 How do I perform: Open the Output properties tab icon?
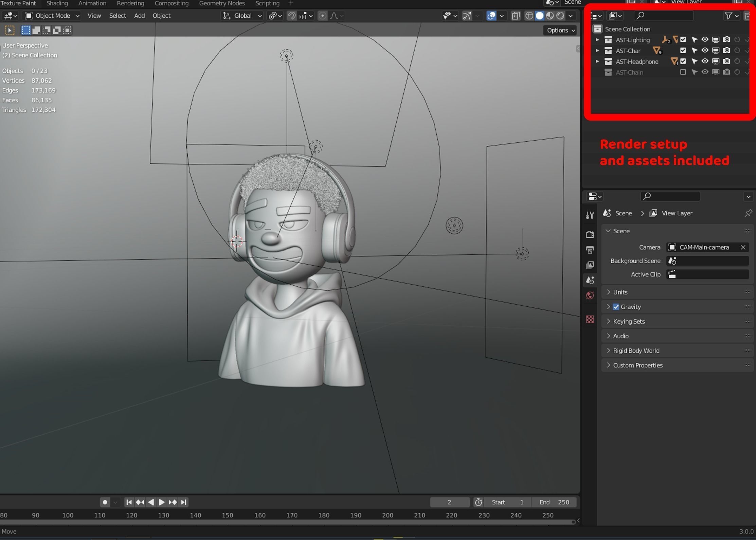point(590,250)
